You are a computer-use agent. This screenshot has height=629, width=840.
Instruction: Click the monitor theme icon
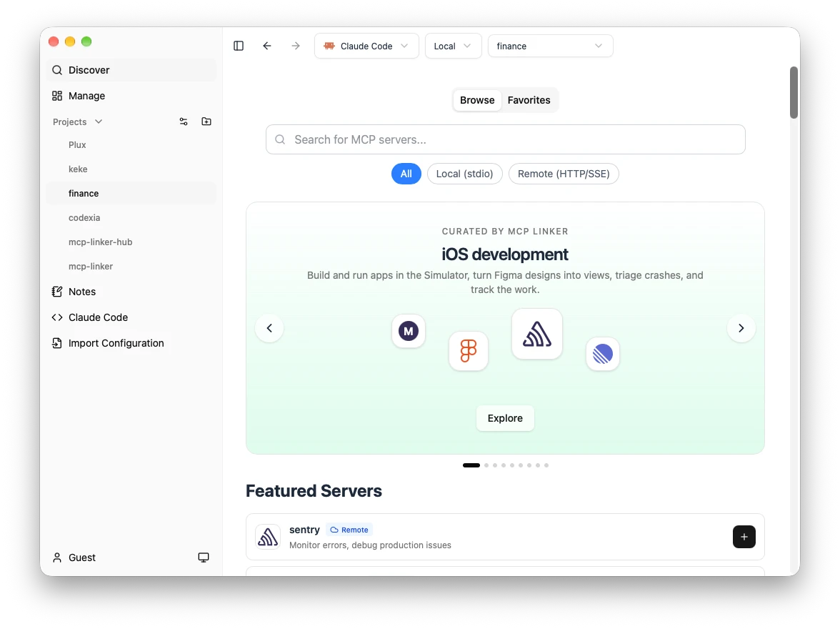click(x=204, y=558)
